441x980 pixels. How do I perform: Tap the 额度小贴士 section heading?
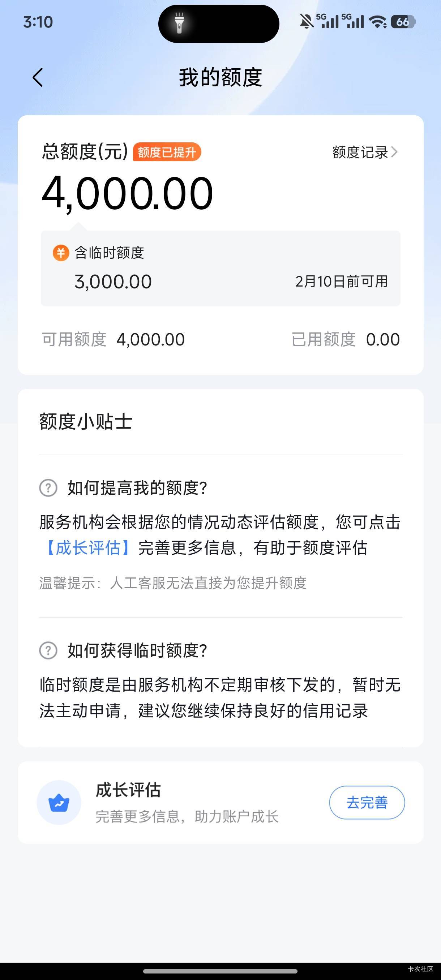(86, 421)
